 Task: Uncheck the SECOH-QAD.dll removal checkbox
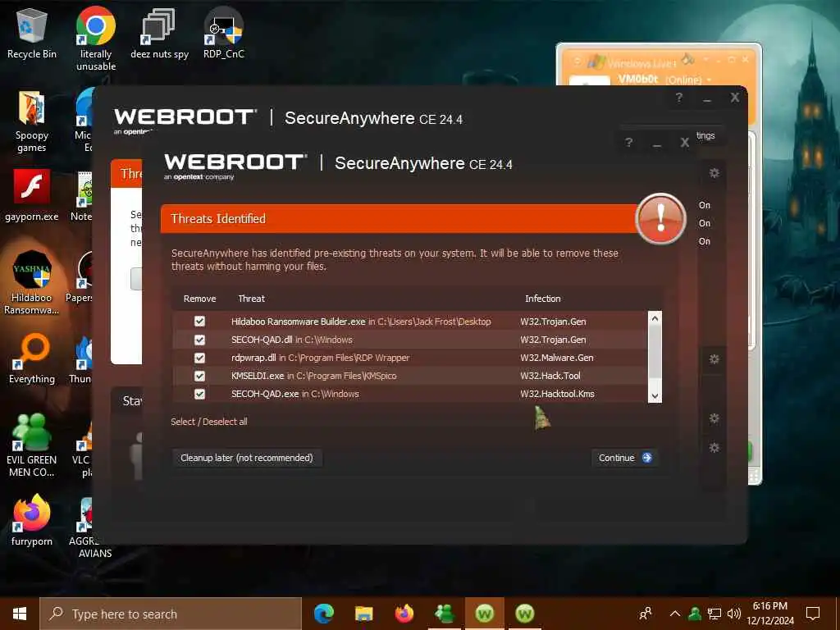coord(199,340)
